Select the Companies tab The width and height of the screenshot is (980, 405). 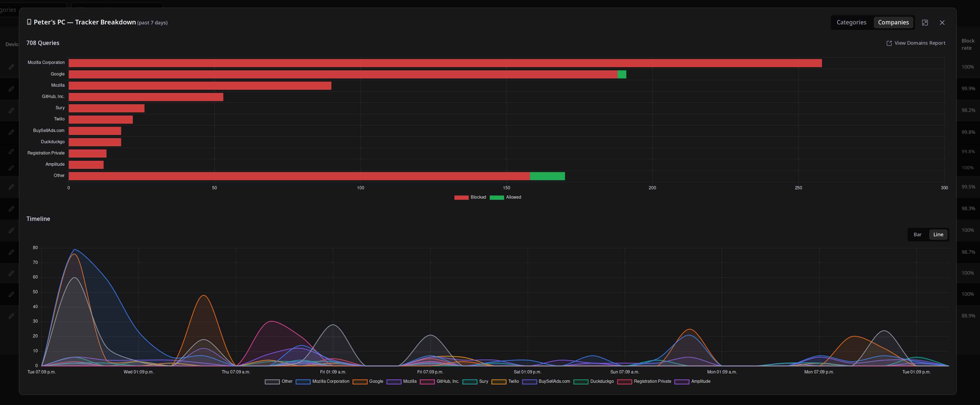pyautogui.click(x=893, y=22)
